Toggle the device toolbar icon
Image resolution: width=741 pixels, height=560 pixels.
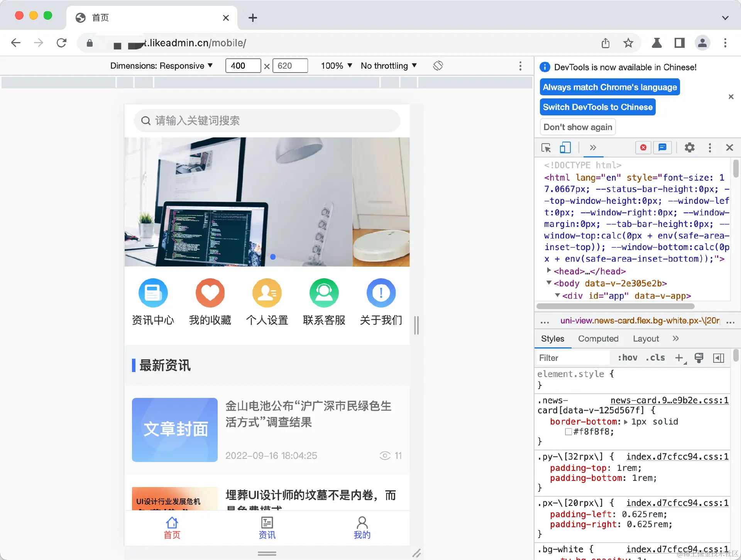(565, 148)
